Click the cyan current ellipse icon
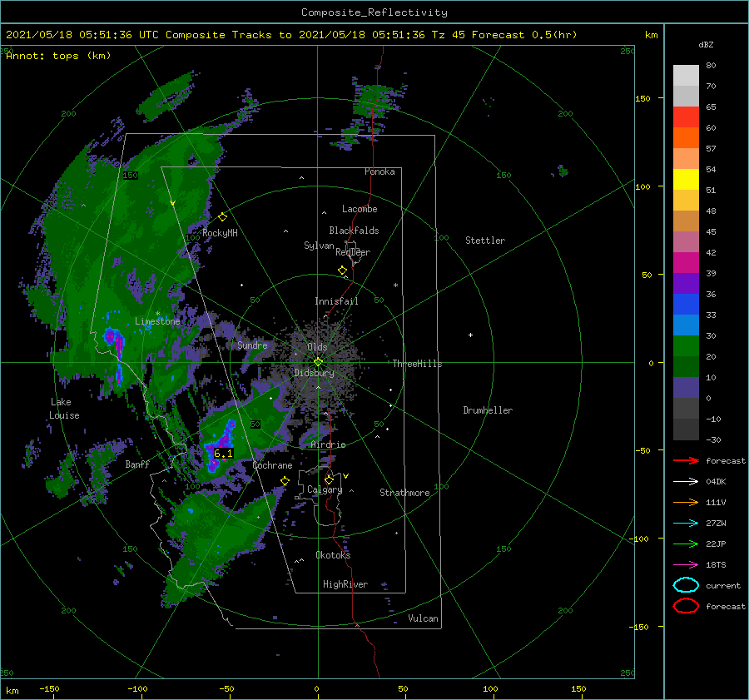The width and height of the screenshot is (749, 700). (686, 585)
